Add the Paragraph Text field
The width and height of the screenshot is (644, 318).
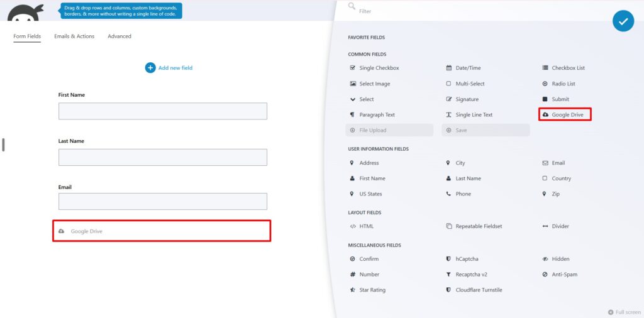pyautogui.click(x=372, y=115)
